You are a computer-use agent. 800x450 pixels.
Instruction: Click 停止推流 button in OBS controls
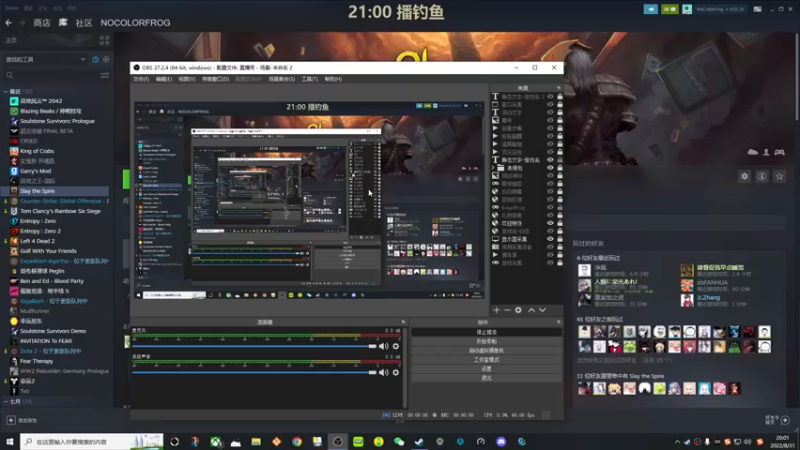click(x=486, y=332)
